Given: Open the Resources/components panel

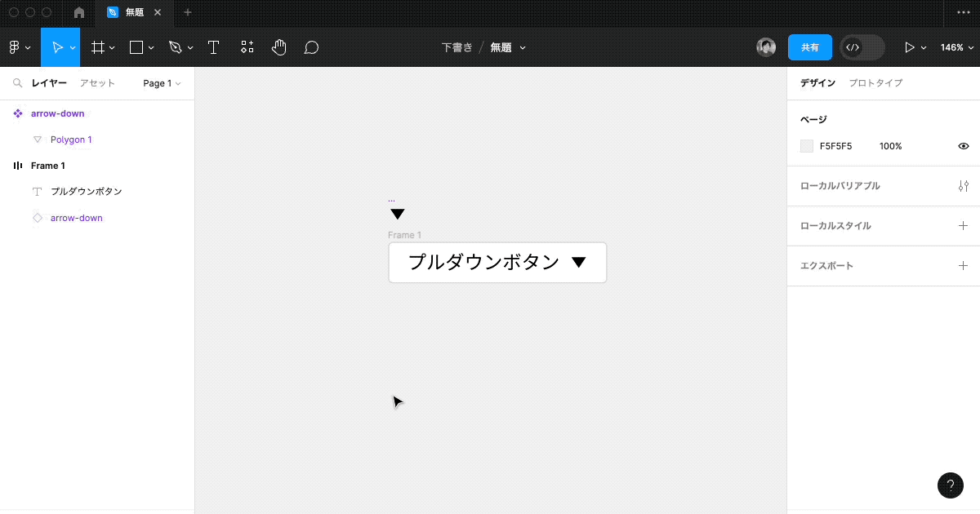Looking at the screenshot, I should [x=247, y=47].
